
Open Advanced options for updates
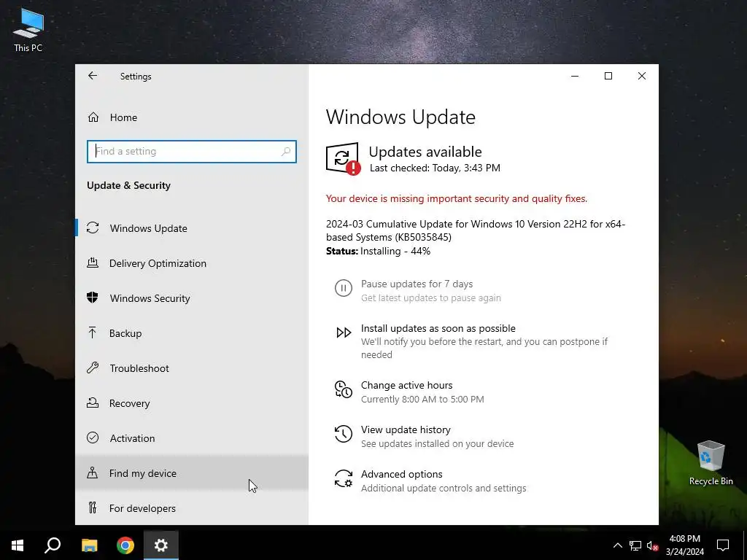tap(402, 474)
